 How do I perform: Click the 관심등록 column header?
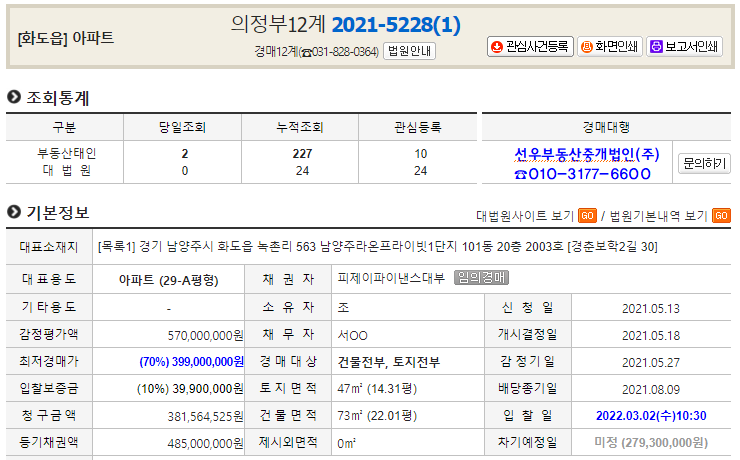[x=418, y=127]
